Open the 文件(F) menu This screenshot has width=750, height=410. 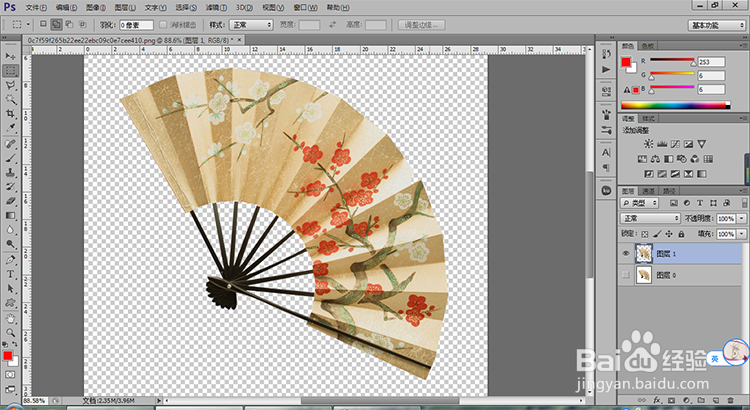[36, 8]
